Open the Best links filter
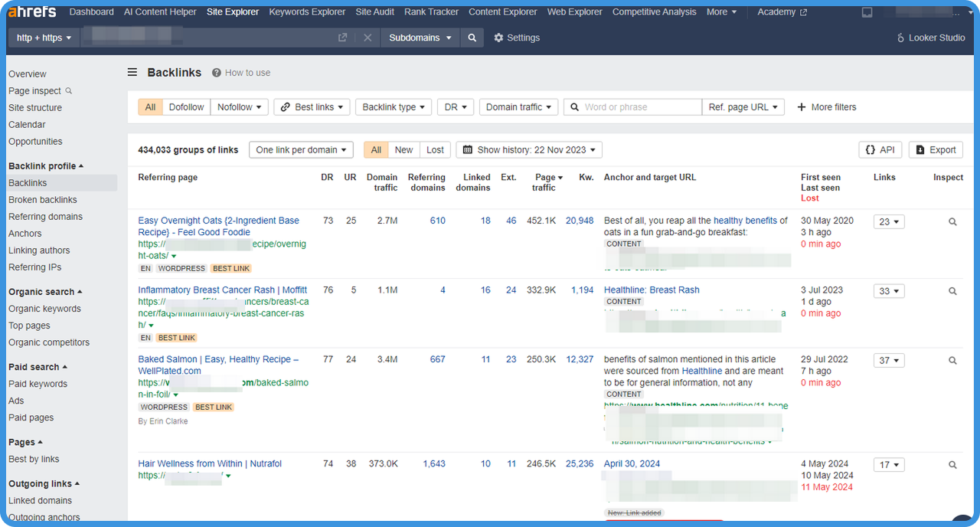Screen dimensions: 980x527 312,107
